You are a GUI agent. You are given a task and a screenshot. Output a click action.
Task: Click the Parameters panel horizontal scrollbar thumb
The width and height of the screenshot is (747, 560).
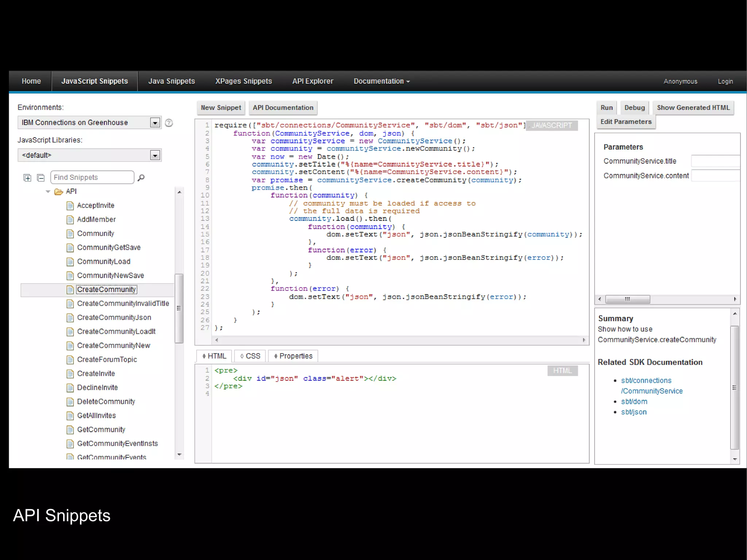[x=627, y=300]
